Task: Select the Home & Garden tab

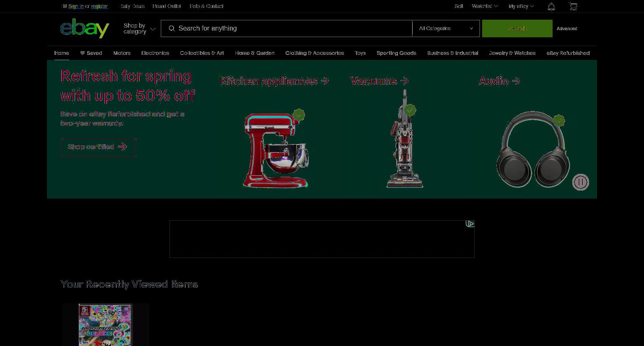Action: (x=254, y=53)
